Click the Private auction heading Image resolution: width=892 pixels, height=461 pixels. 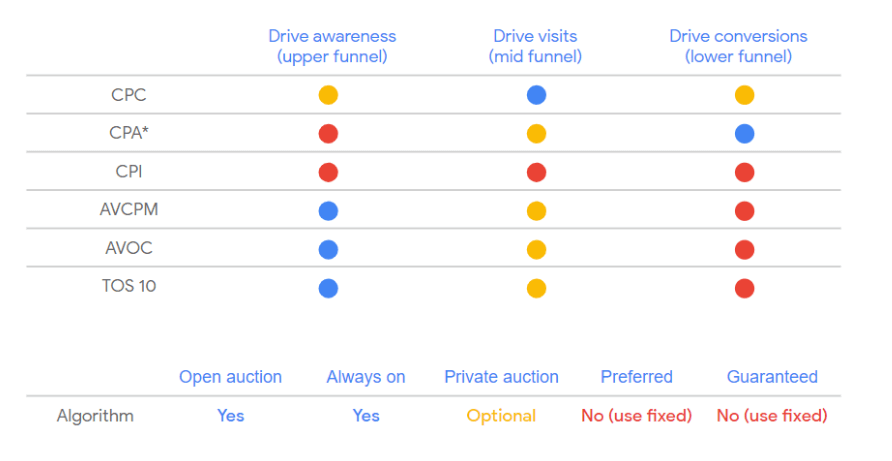click(x=501, y=377)
